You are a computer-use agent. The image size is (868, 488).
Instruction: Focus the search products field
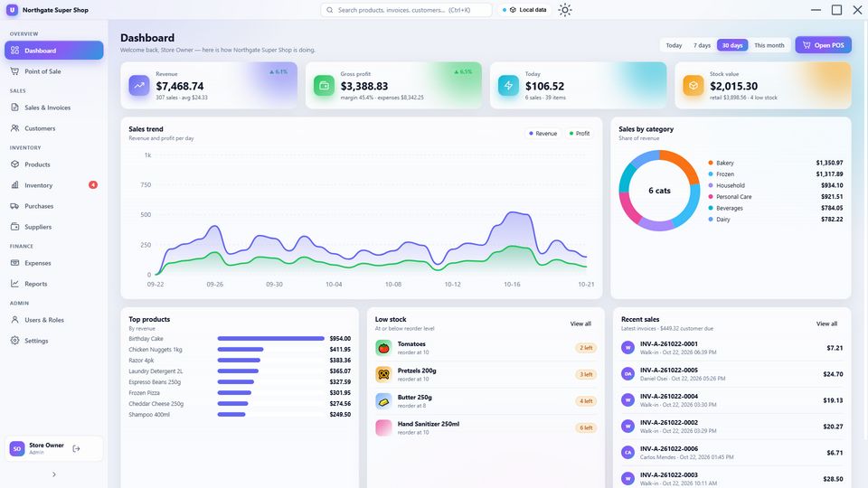point(406,10)
